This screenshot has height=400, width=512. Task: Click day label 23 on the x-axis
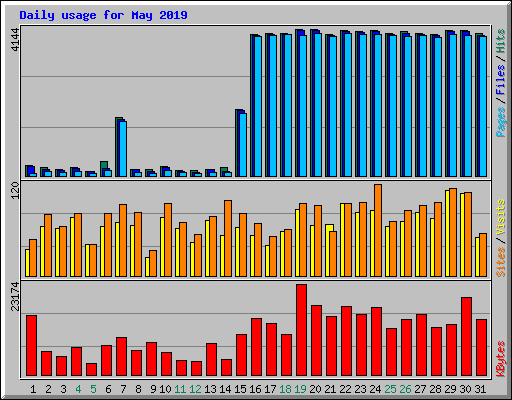(360, 389)
